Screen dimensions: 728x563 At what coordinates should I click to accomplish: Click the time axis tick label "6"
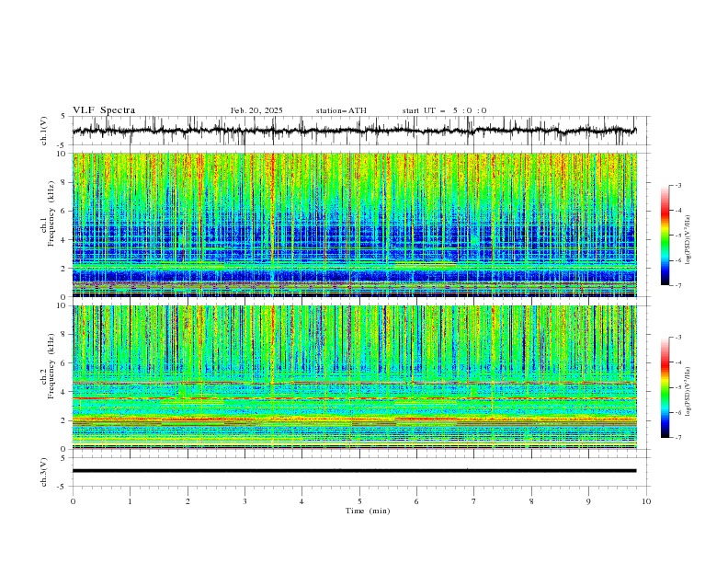coord(416,501)
